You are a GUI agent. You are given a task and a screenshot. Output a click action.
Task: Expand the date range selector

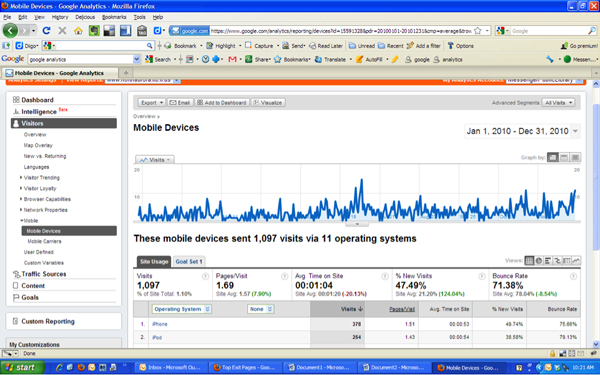pyautogui.click(x=575, y=131)
